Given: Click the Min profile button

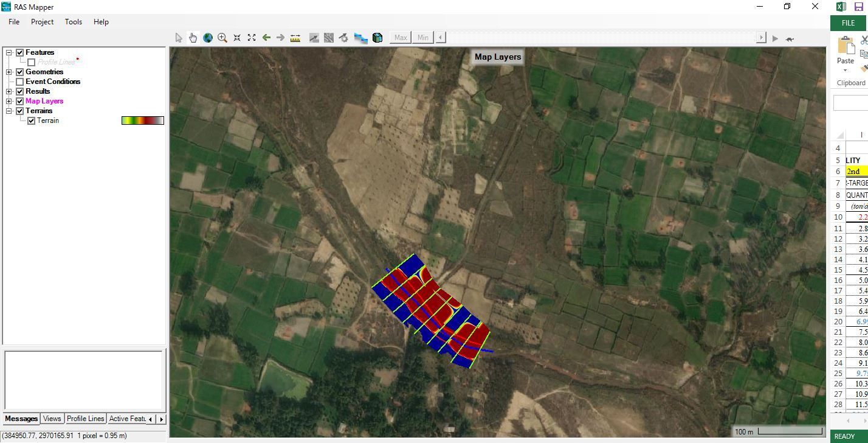Looking at the screenshot, I should (x=423, y=38).
